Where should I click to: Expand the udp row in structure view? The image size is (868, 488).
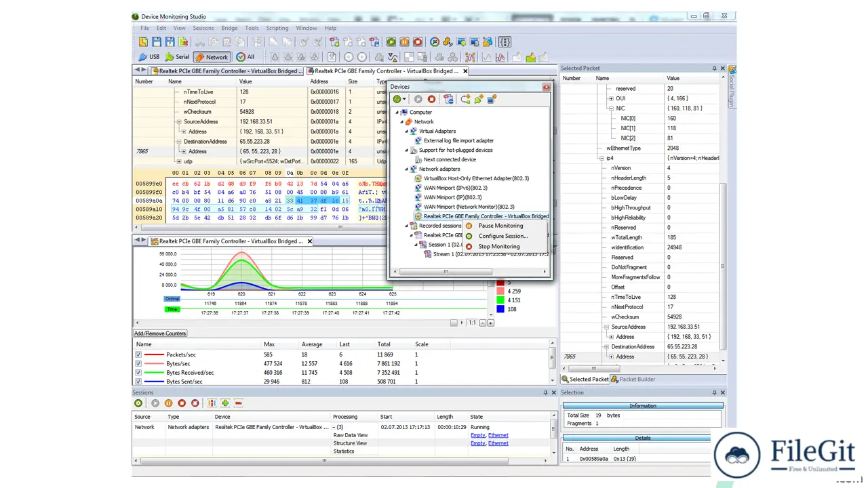(179, 161)
